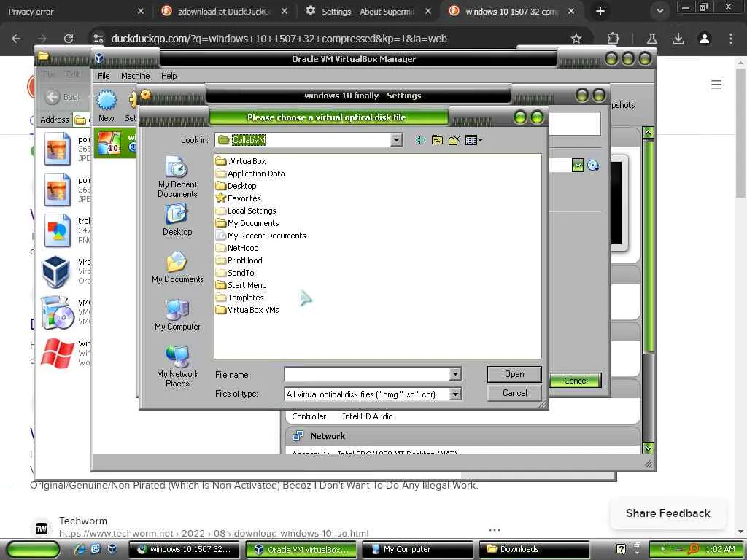The image size is (747, 560).
Task: Click the New VM toolbar icon
Action: (x=107, y=106)
